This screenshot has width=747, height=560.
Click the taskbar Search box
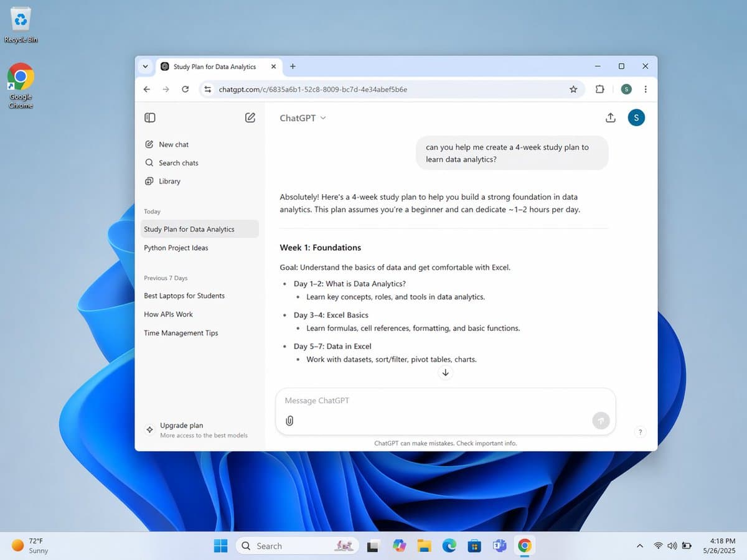tap(297, 546)
